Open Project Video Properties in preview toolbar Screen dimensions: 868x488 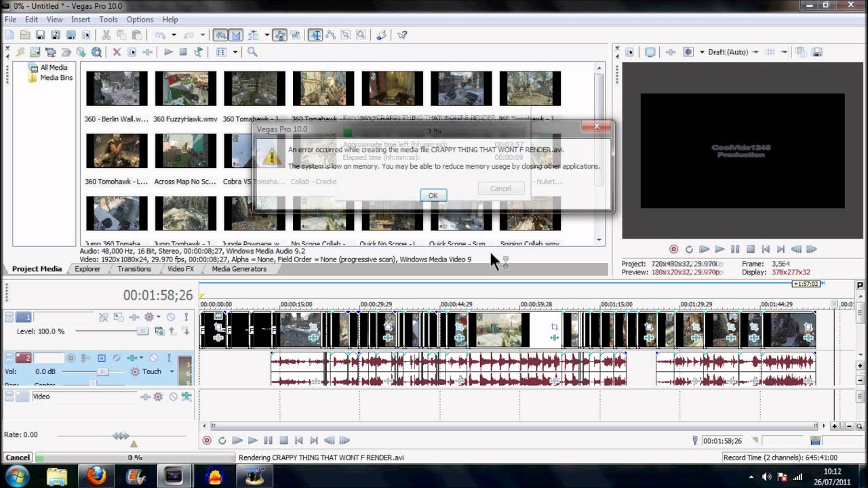coord(629,52)
